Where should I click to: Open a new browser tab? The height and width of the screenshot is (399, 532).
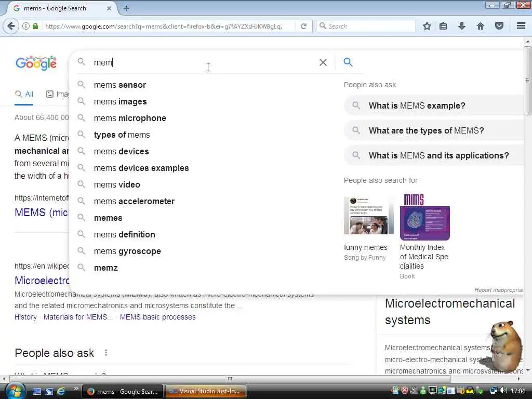pyautogui.click(x=126, y=8)
